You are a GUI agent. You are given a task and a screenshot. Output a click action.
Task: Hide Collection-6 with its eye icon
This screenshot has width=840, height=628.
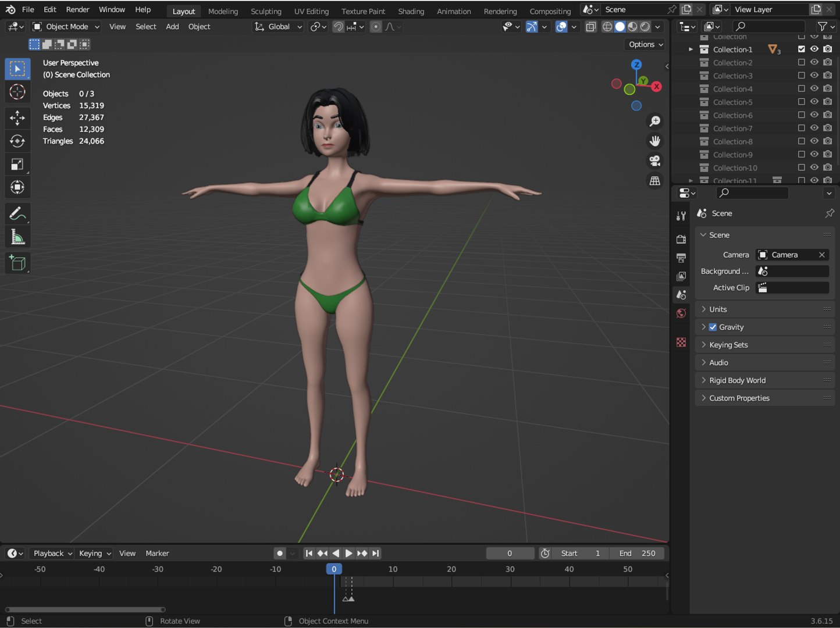814,115
